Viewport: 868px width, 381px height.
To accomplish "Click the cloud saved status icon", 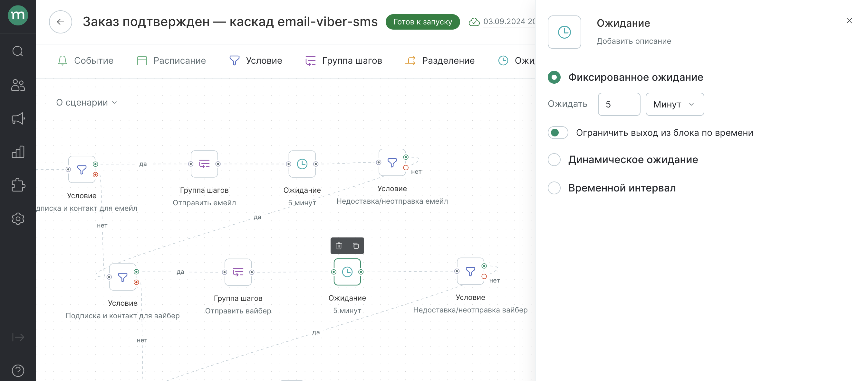I will pyautogui.click(x=474, y=22).
